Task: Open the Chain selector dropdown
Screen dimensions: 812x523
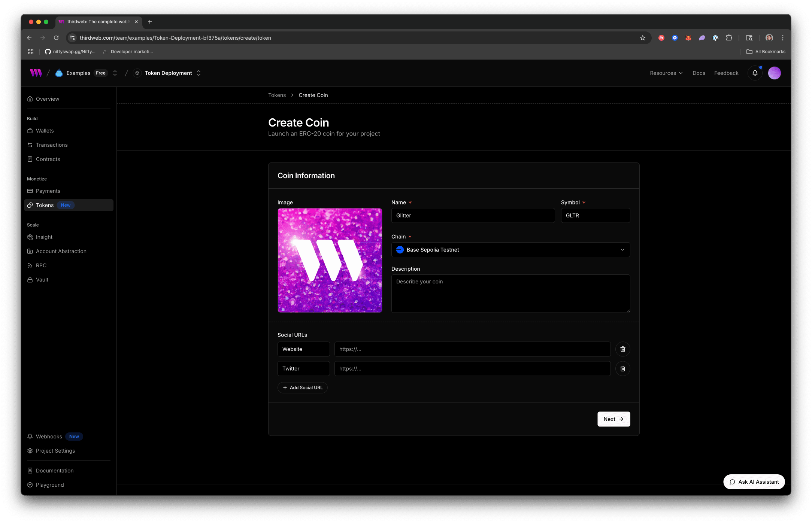Action: coord(510,250)
